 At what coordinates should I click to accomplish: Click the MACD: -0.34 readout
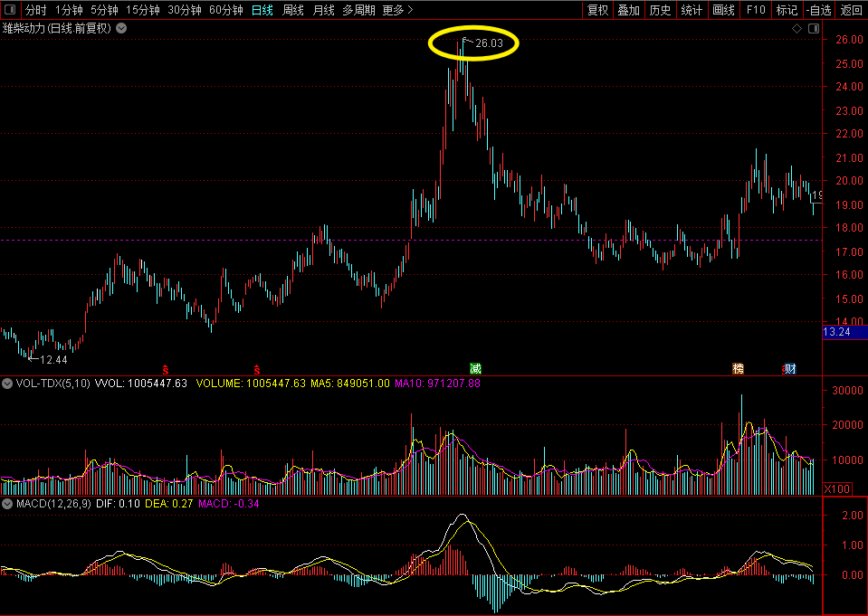[229, 504]
